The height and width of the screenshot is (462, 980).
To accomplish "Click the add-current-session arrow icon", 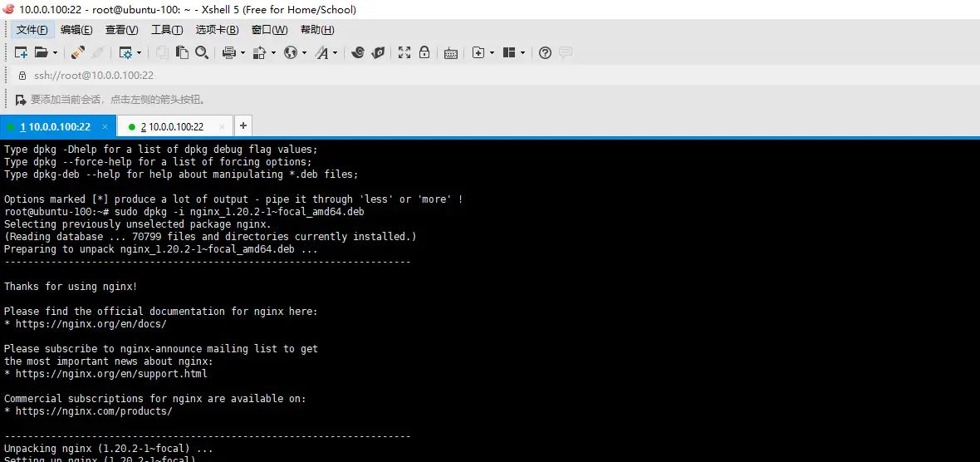I will (21, 100).
